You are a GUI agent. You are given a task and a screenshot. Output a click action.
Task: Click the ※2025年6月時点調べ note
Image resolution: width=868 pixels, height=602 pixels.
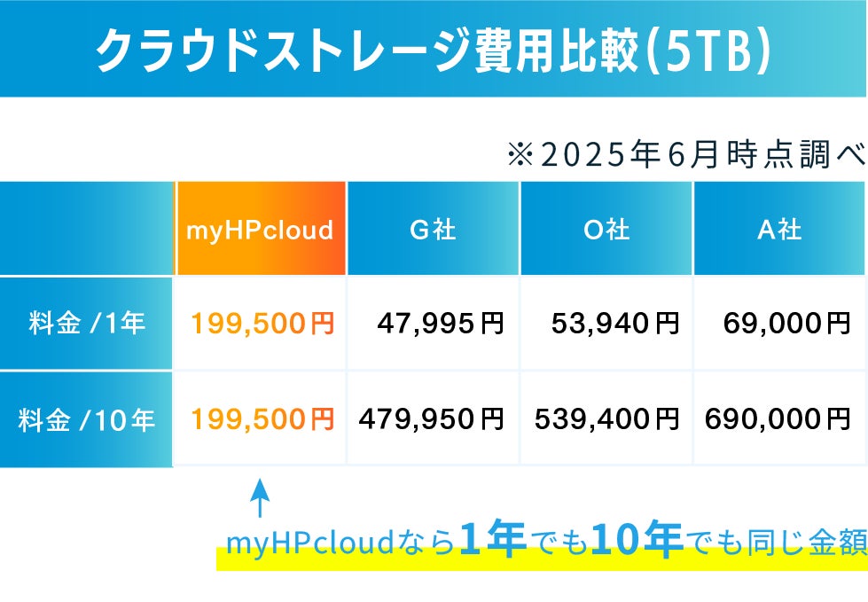[684, 155]
